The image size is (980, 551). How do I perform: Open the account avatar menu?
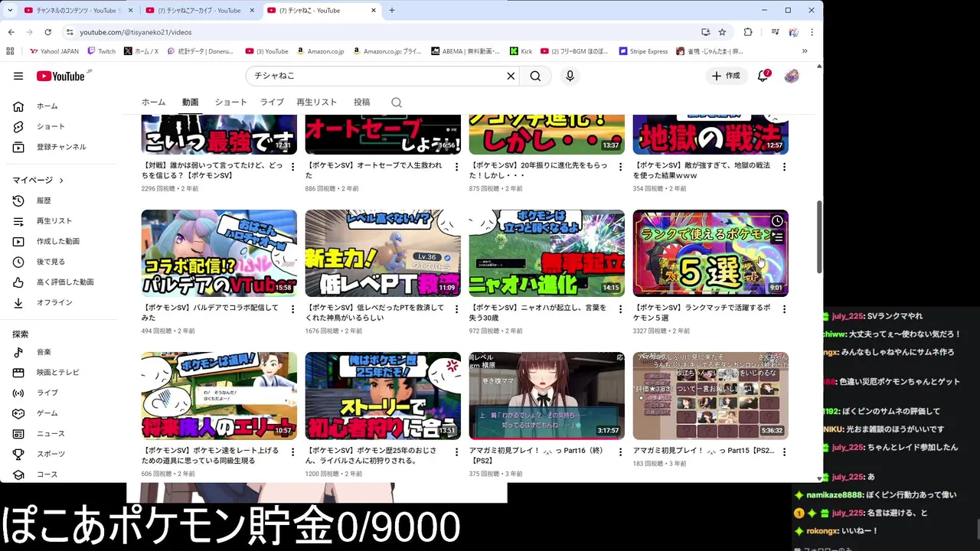tap(792, 76)
